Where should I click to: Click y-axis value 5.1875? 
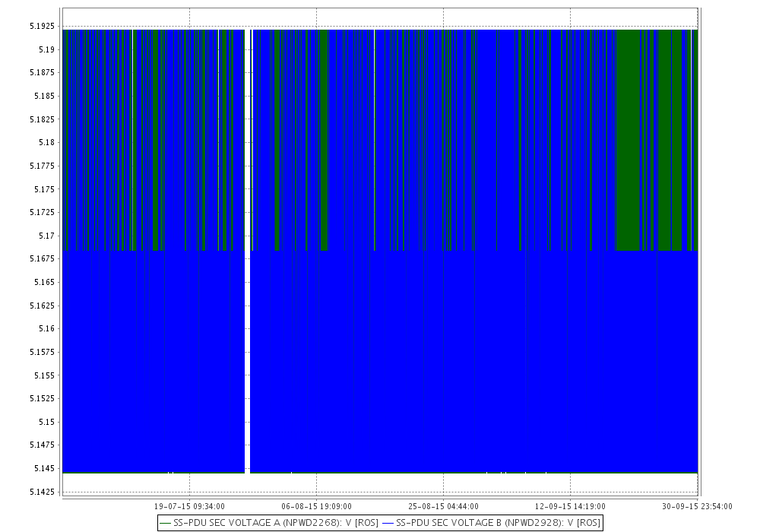[x=42, y=73]
